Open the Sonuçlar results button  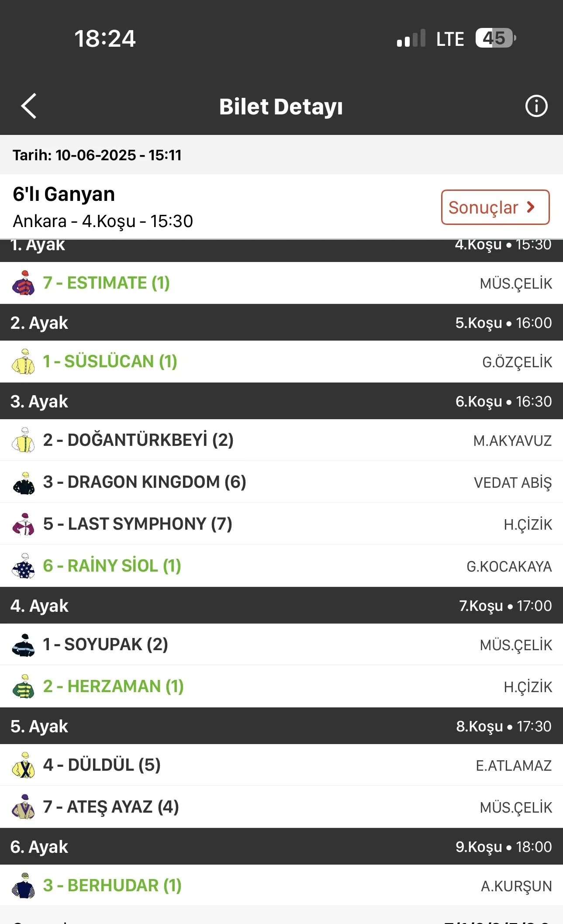[x=495, y=207]
